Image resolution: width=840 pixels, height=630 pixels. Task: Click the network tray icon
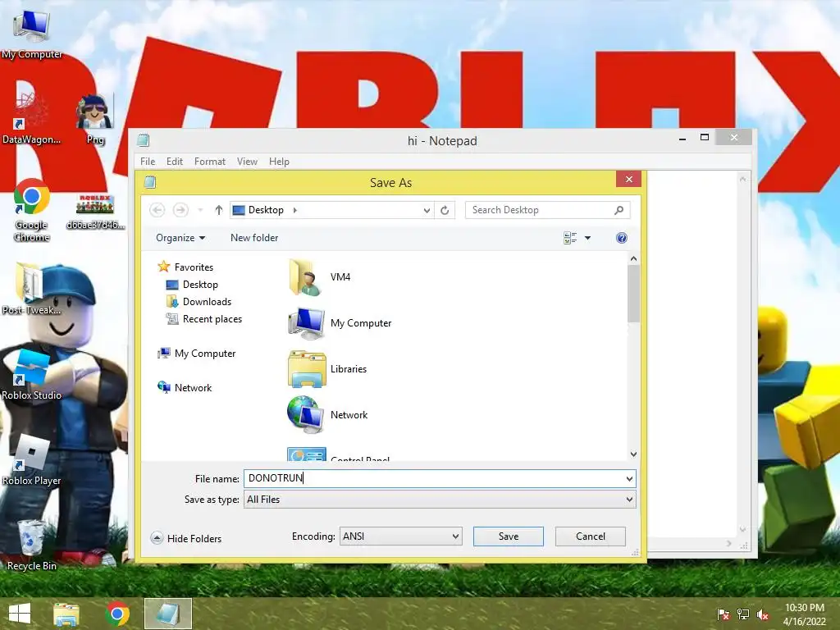(x=743, y=614)
